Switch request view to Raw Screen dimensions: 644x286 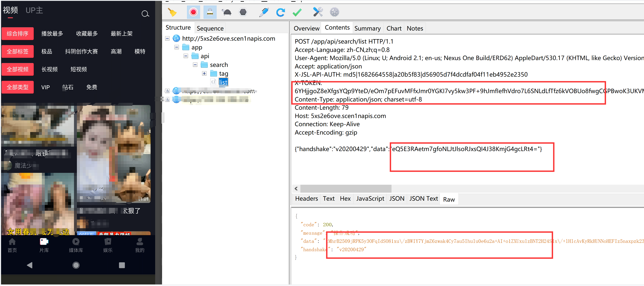coord(449,199)
